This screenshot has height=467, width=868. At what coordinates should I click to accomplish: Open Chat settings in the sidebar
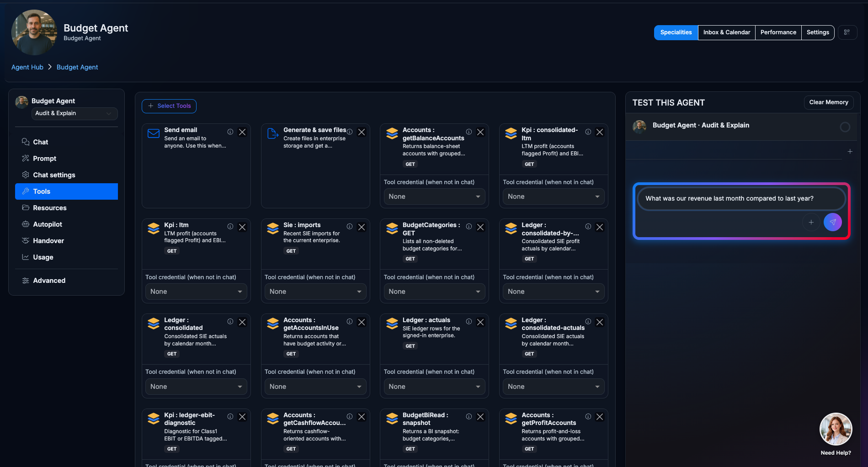(x=66, y=175)
